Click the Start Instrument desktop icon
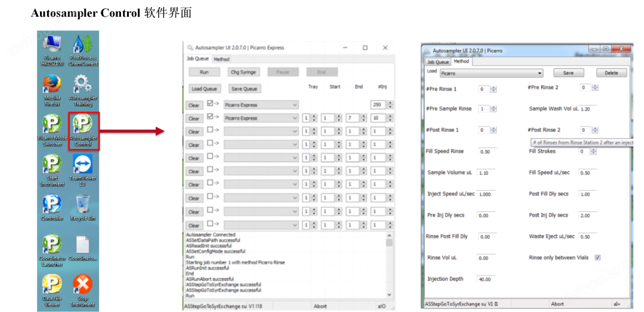The image size is (644, 312). coord(52,170)
